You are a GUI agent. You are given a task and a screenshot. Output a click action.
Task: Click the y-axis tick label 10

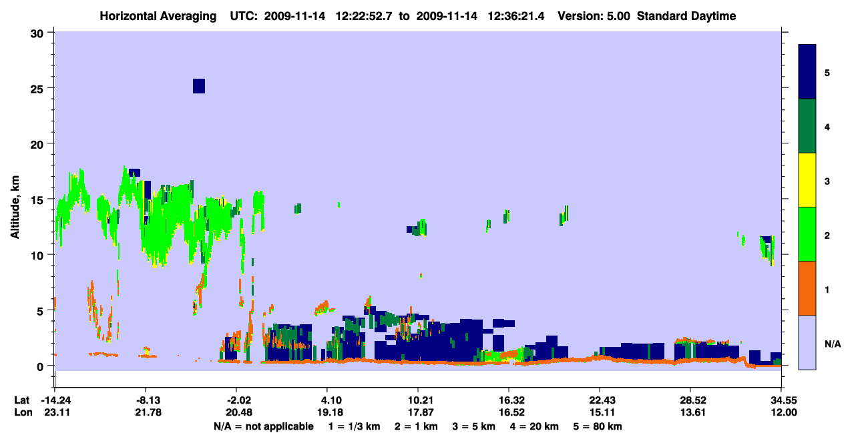[39, 255]
